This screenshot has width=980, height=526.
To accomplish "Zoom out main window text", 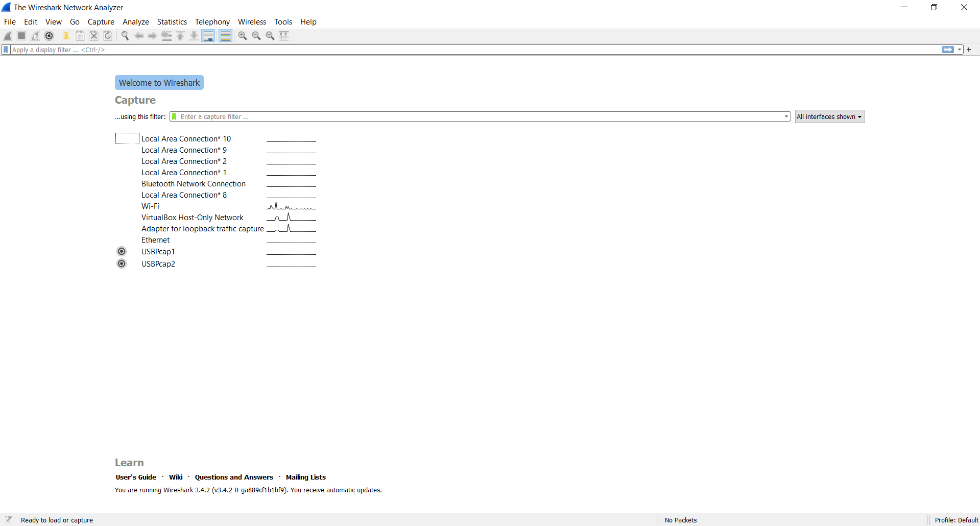I will (256, 36).
